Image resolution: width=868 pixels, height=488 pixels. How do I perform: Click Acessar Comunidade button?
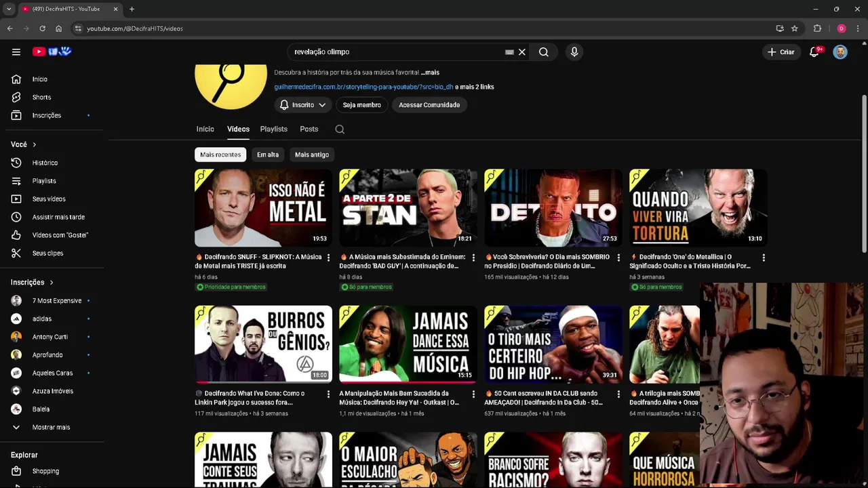(x=429, y=105)
